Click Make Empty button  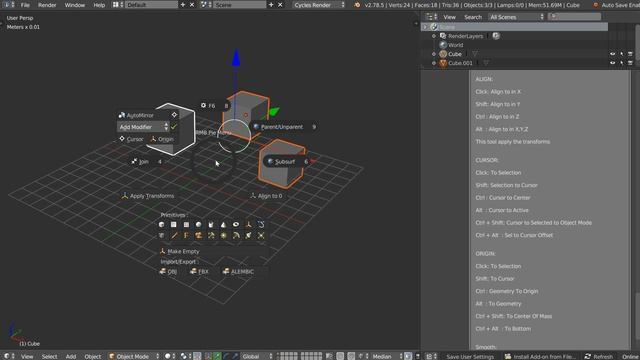(x=213, y=251)
